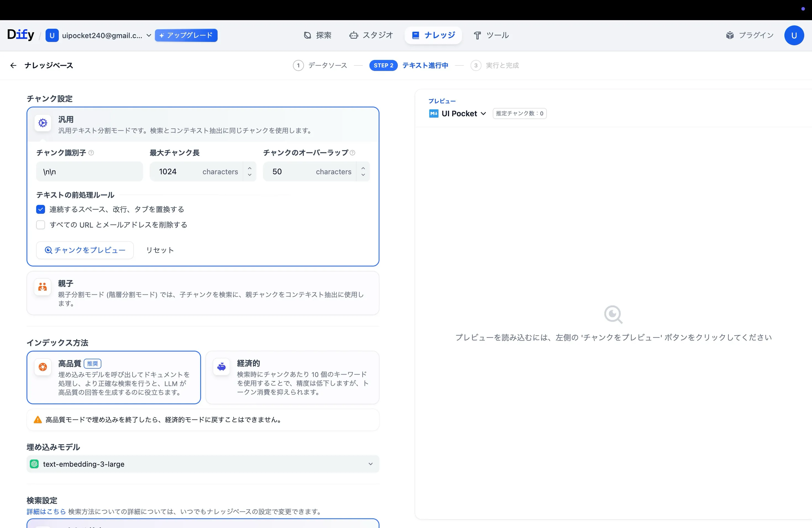Click step 3 実行と完成

tap(494, 65)
